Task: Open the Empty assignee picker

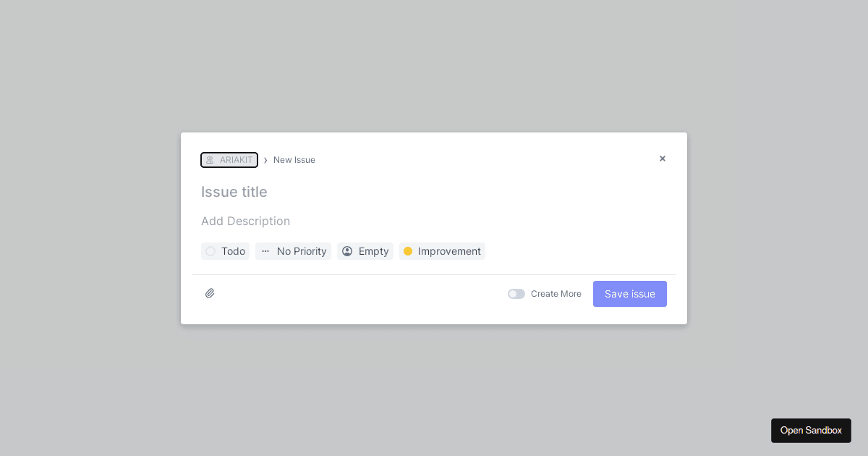Action: pos(365,251)
